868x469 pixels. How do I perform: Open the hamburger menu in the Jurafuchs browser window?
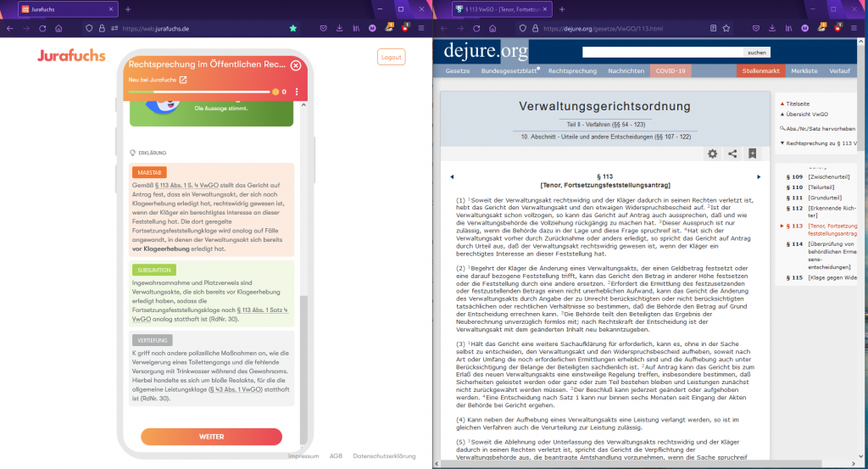coord(421,28)
